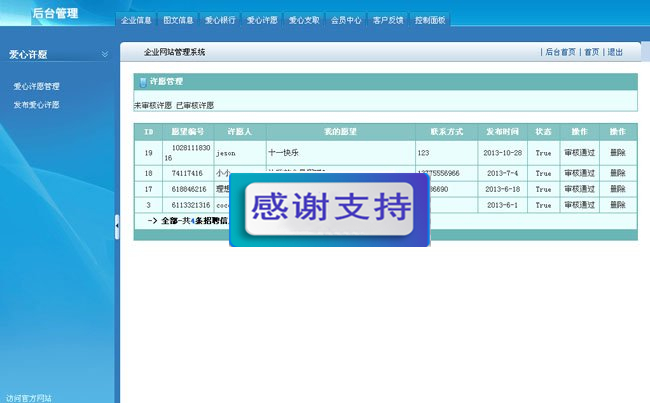The width and height of the screenshot is (650, 403).
Task: Click wish number 74117416
Action: coord(187,173)
